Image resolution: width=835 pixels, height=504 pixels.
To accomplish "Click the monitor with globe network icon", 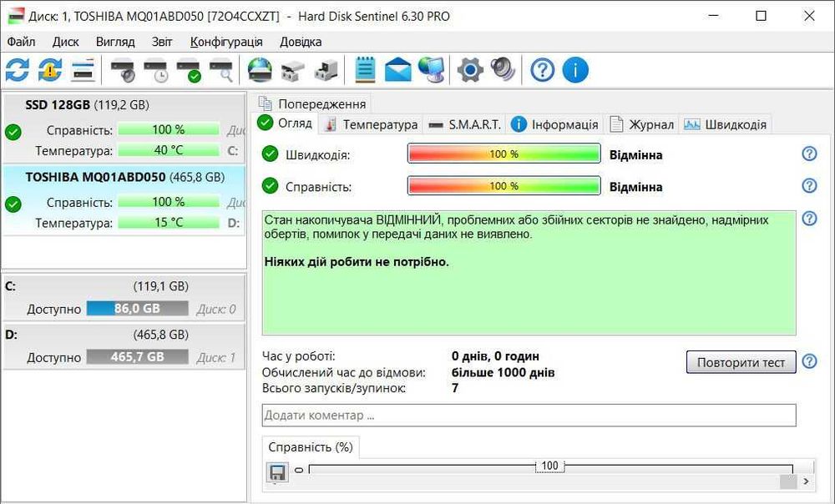I will pos(432,70).
